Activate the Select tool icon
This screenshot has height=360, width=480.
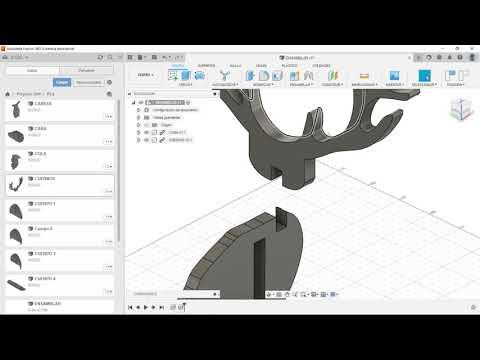pos(424,75)
